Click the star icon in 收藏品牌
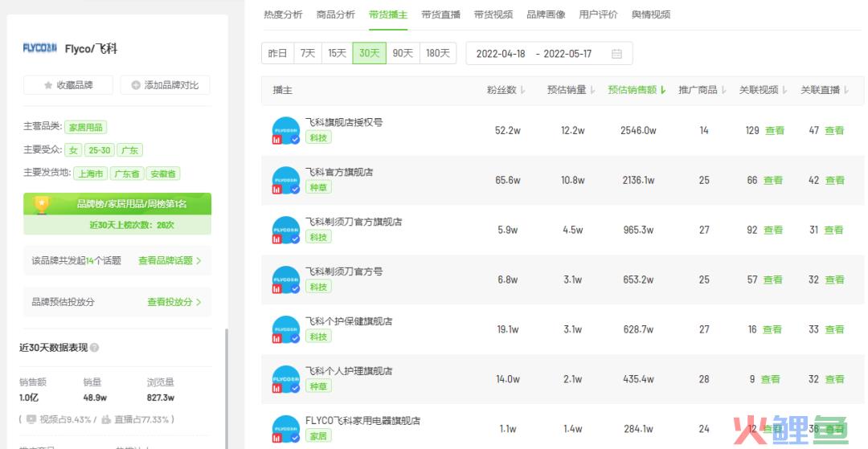The height and width of the screenshot is (449, 868). (48, 85)
